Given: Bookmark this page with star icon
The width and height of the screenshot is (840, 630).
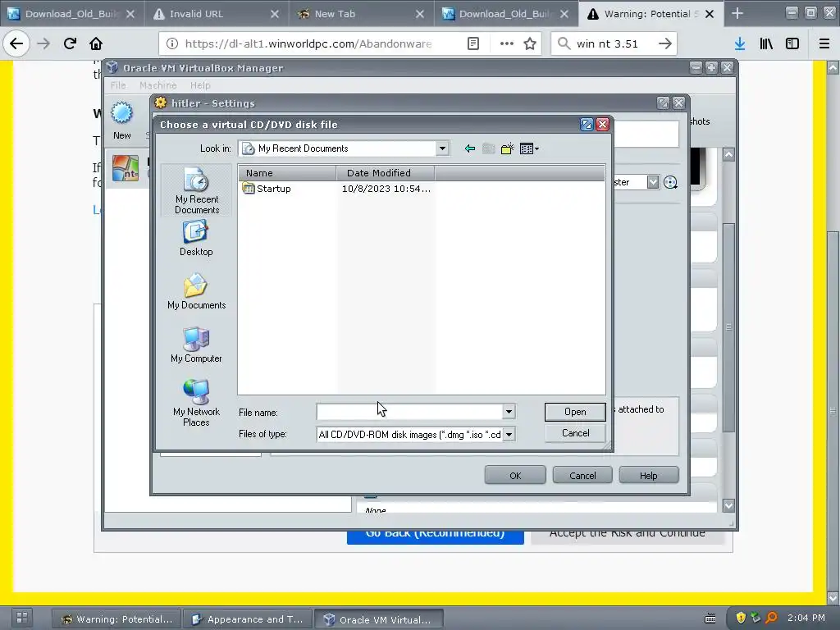Looking at the screenshot, I should click(530, 43).
